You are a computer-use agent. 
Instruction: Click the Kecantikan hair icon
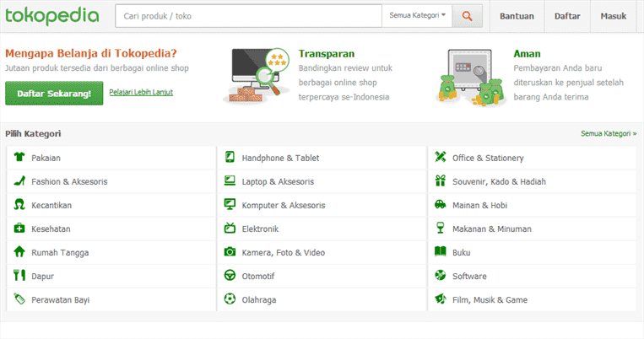click(x=19, y=204)
